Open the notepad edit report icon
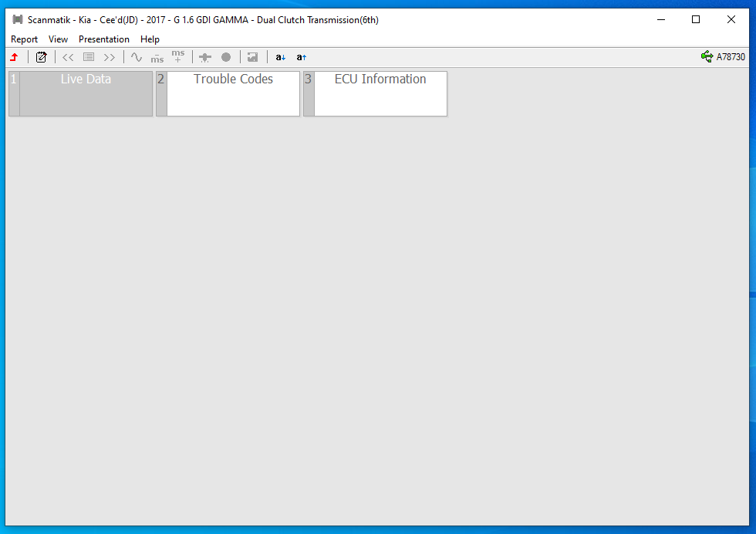Image resolution: width=756 pixels, height=534 pixels. pos(42,57)
